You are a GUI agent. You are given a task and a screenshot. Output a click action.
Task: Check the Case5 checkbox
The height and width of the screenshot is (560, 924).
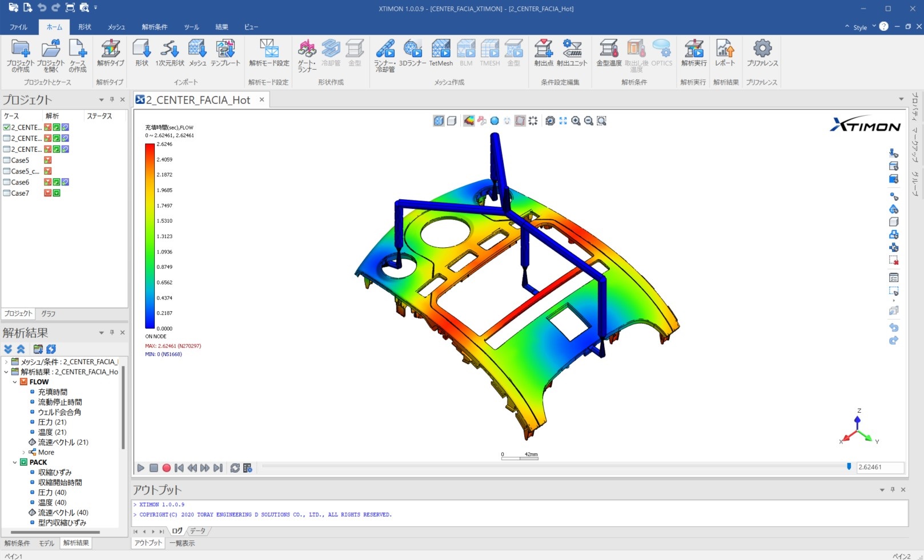pyautogui.click(x=7, y=160)
